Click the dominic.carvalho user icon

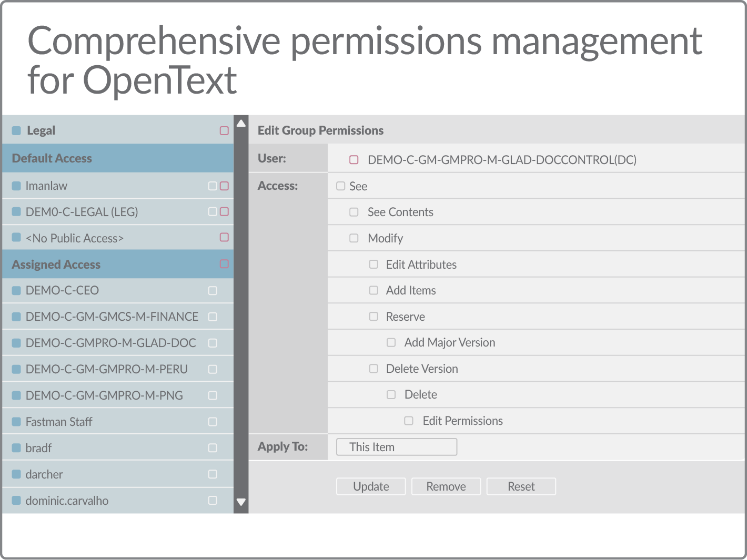[x=17, y=500]
